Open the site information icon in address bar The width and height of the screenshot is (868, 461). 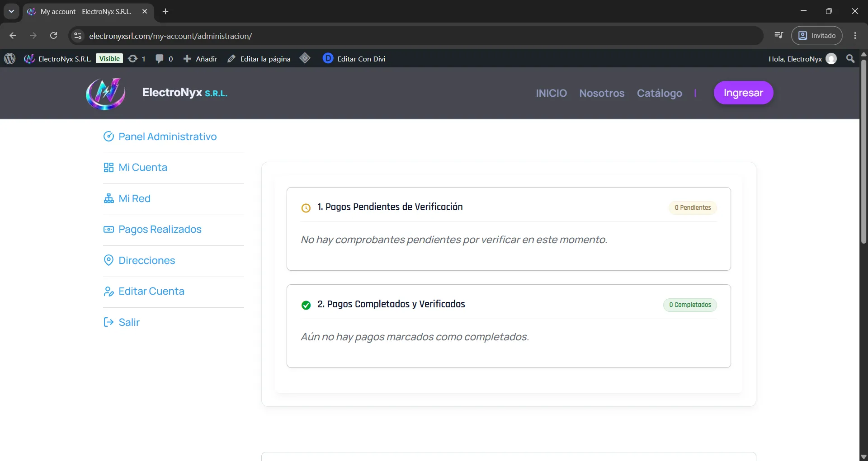coord(78,36)
